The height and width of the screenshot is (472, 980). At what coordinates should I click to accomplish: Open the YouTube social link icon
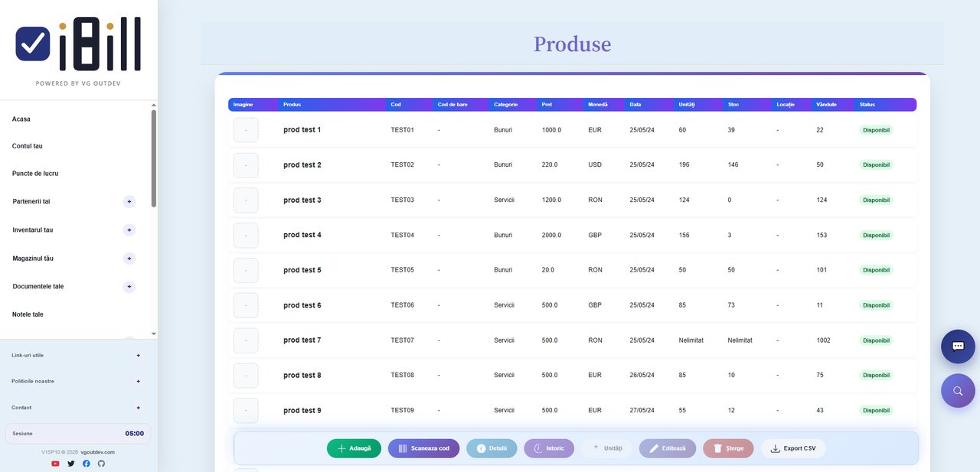pos(55,464)
